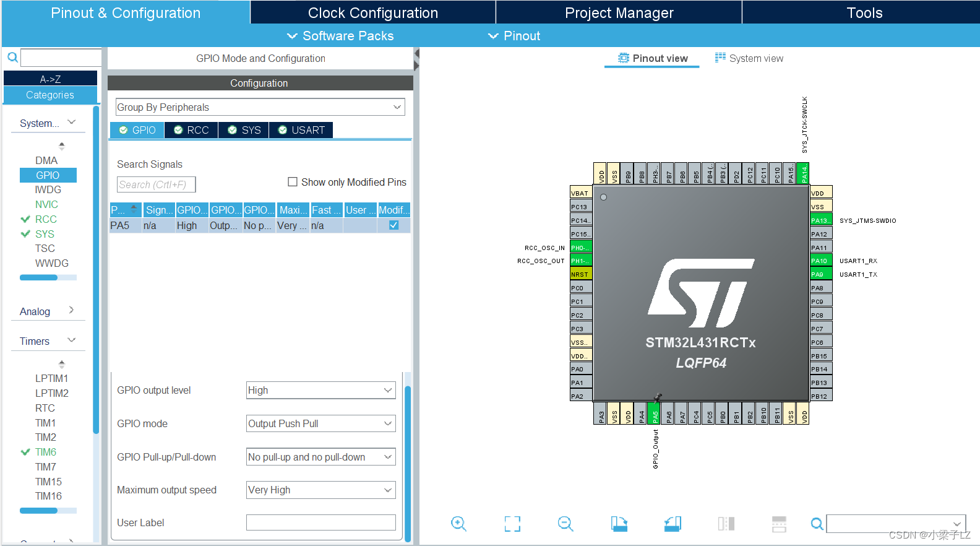Viewport: 980px width, 546px height.
Task: Select the VBAT pin
Action: coord(581,193)
